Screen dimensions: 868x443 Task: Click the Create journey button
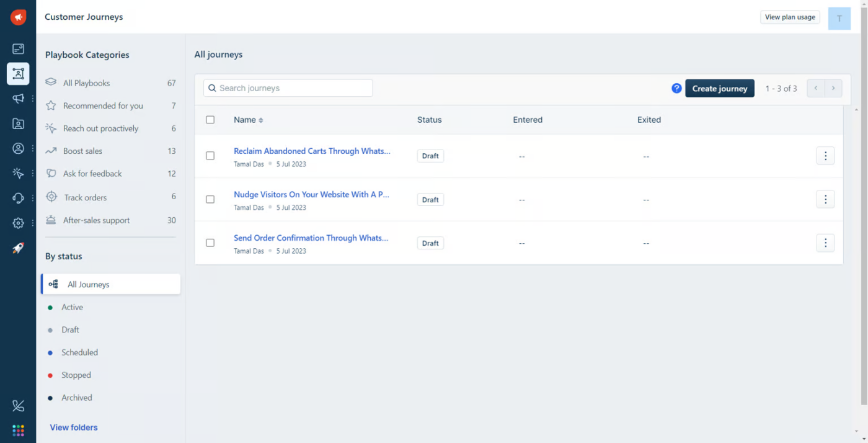[719, 88]
